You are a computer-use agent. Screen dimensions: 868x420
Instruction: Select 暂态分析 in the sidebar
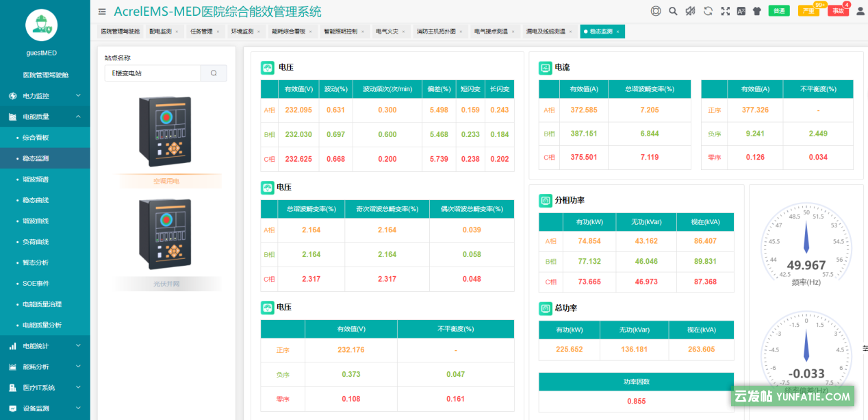click(45, 262)
